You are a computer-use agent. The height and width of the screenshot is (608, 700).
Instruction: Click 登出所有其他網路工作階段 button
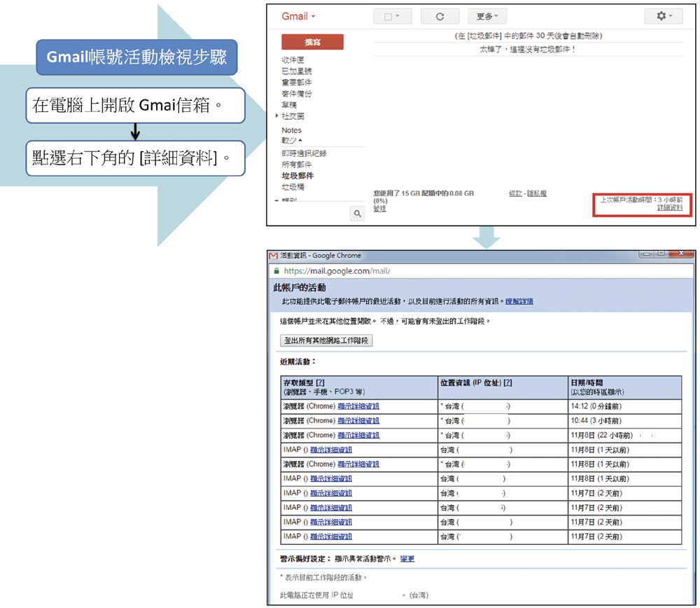(326, 340)
